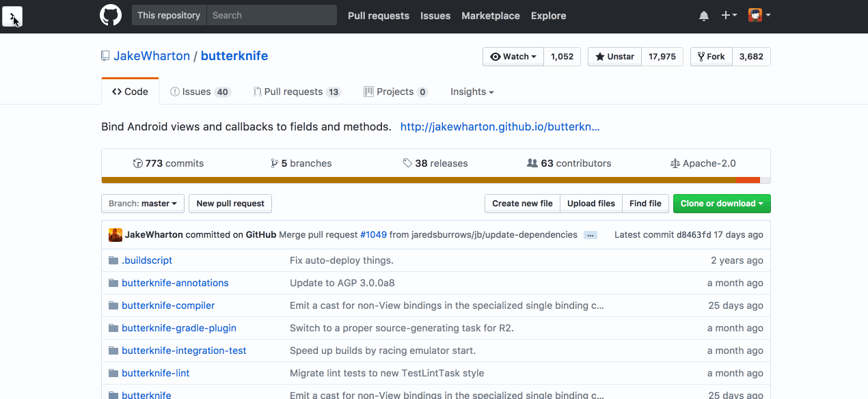
Task: Click the folder icon for butterknife-gradle-plugin
Action: pos(113,328)
